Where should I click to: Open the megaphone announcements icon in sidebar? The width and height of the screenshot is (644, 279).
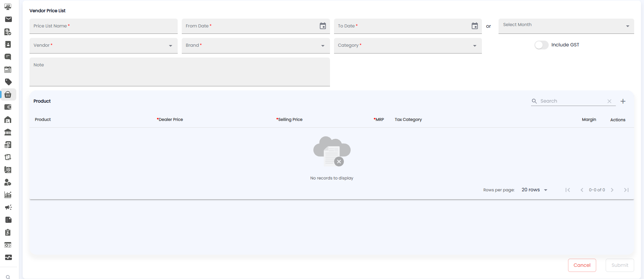8,207
